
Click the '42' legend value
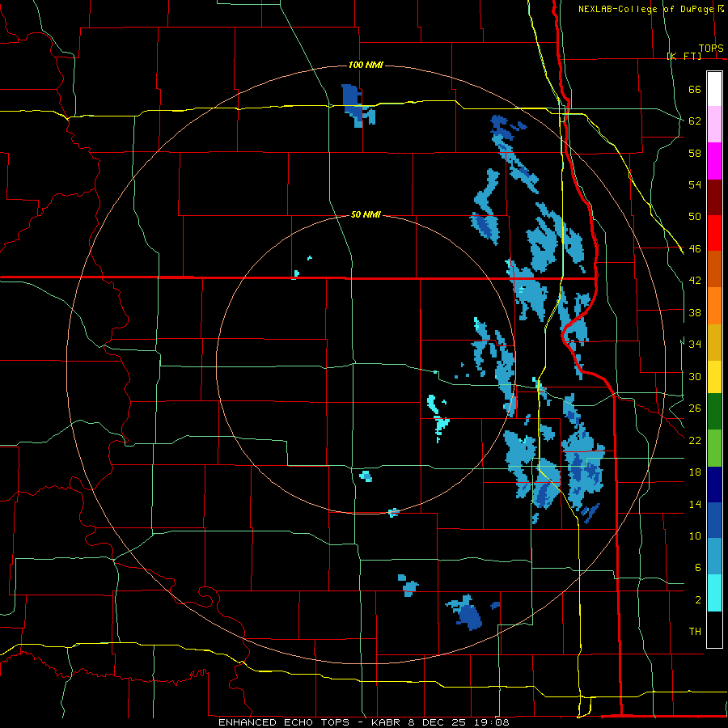[x=695, y=281]
